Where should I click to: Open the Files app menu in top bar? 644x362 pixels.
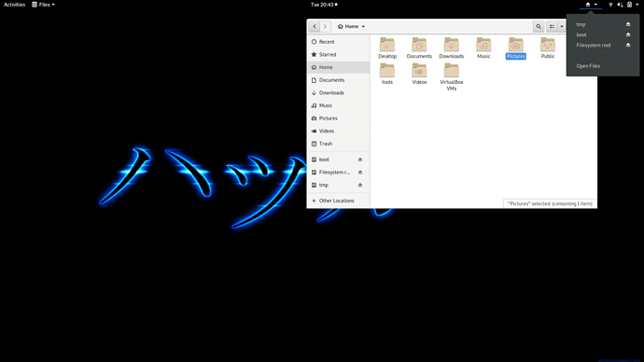(43, 5)
